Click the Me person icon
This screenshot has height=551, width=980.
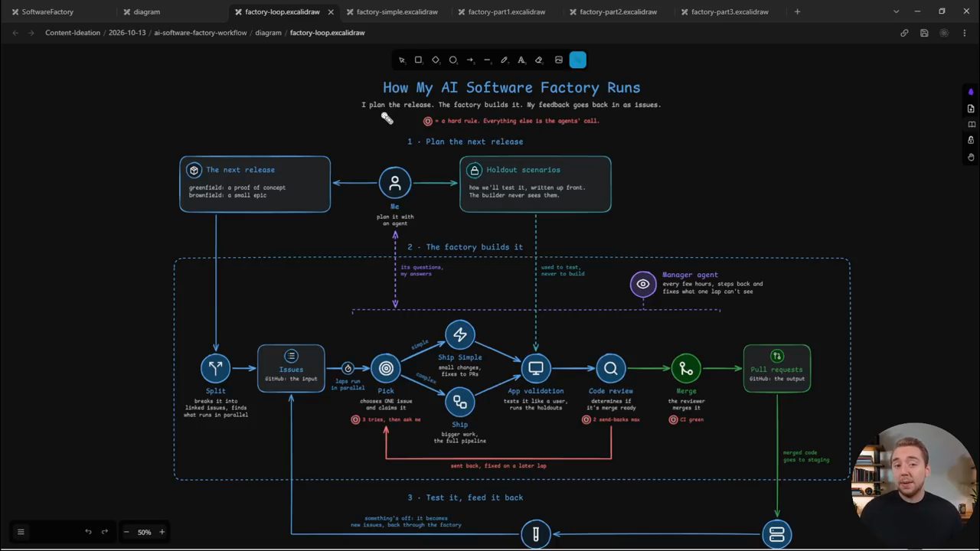(395, 183)
